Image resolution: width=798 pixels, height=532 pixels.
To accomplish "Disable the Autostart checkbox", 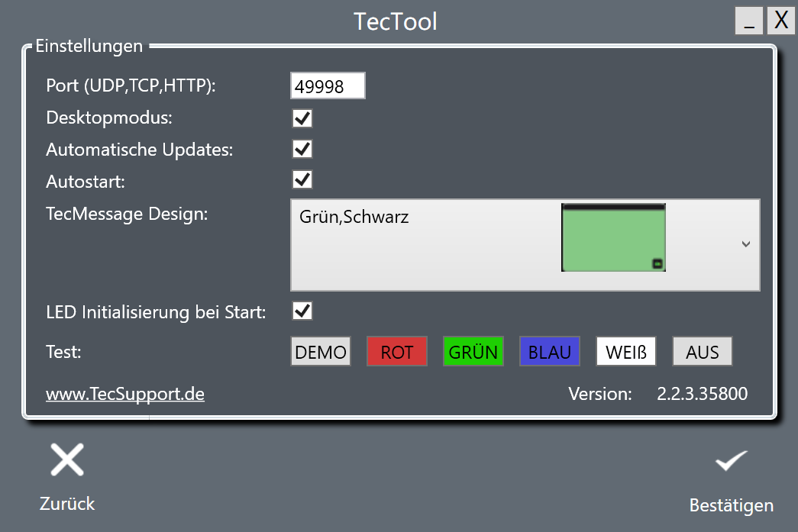I will pos(302,179).
